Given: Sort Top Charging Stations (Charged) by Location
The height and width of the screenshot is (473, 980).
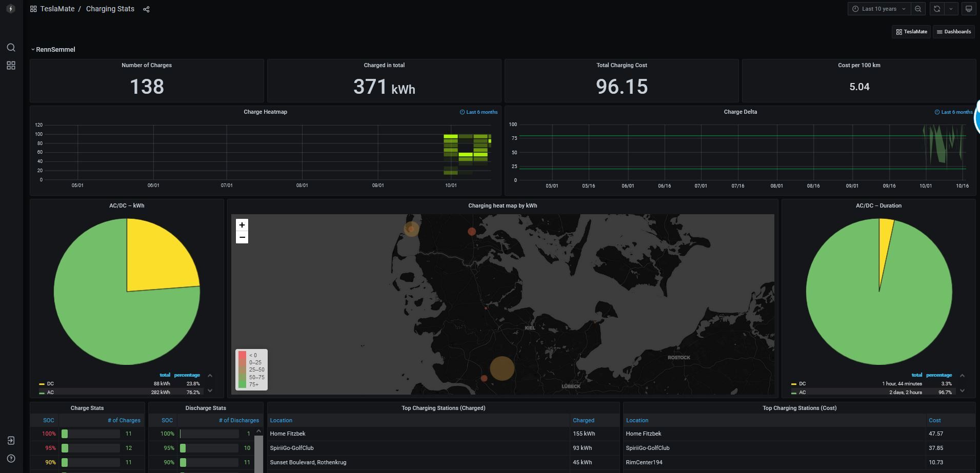Looking at the screenshot, I should tap(281, 420).
